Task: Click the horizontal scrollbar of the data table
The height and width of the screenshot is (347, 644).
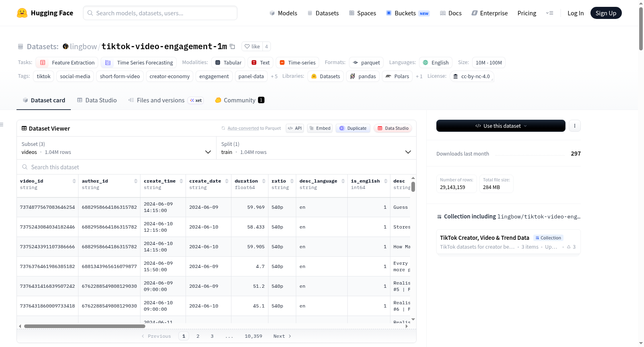Action: 85,326
